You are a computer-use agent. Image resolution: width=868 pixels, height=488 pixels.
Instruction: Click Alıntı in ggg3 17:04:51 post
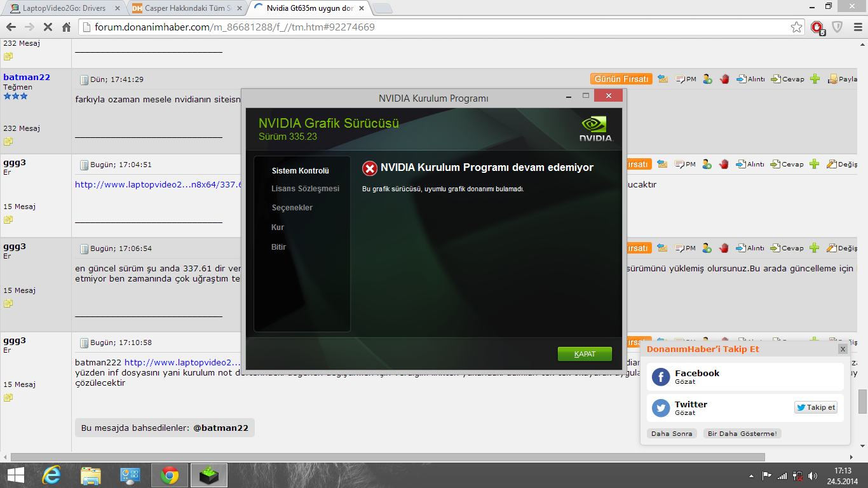click(750, 164)
